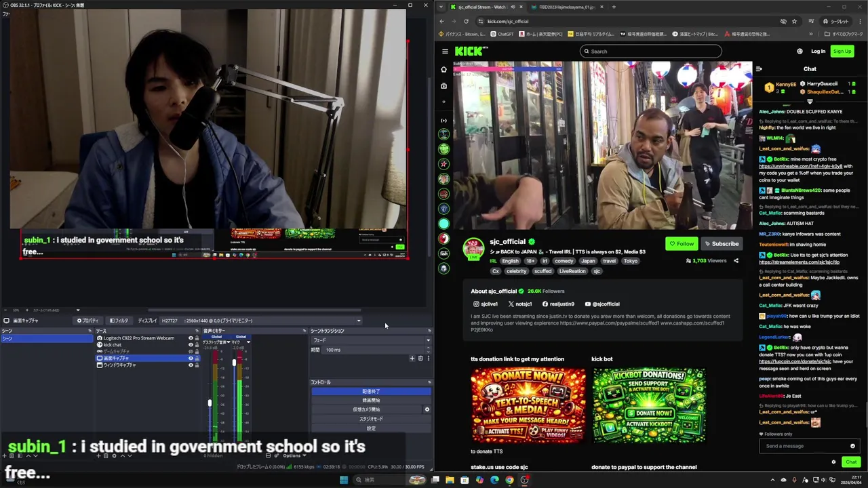868x488 pixels.
Task: Go back in Chrome browser
Action: coord(442,21)
